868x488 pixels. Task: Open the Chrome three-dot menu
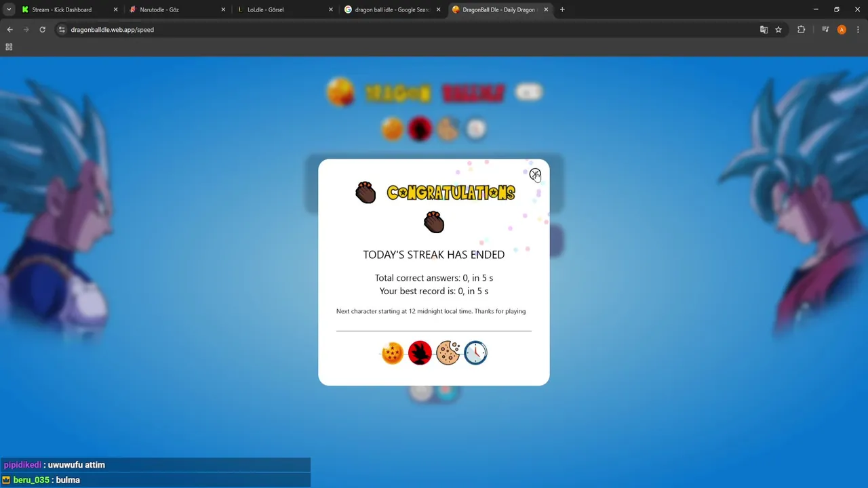click(858, 30)
